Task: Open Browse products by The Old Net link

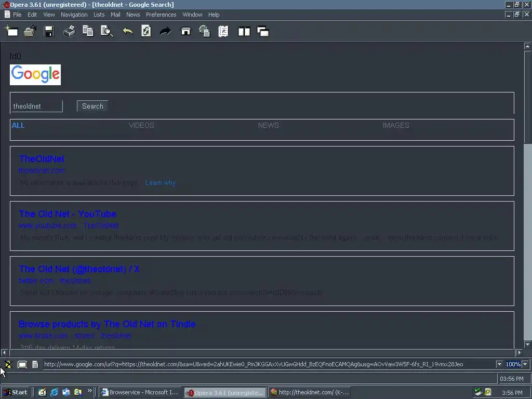Action: pos(107,324)
